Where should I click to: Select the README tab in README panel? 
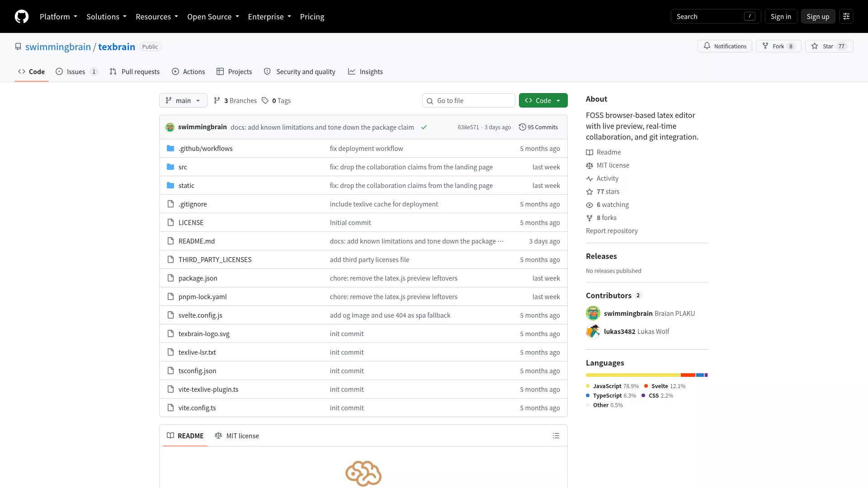pos(185,436)
